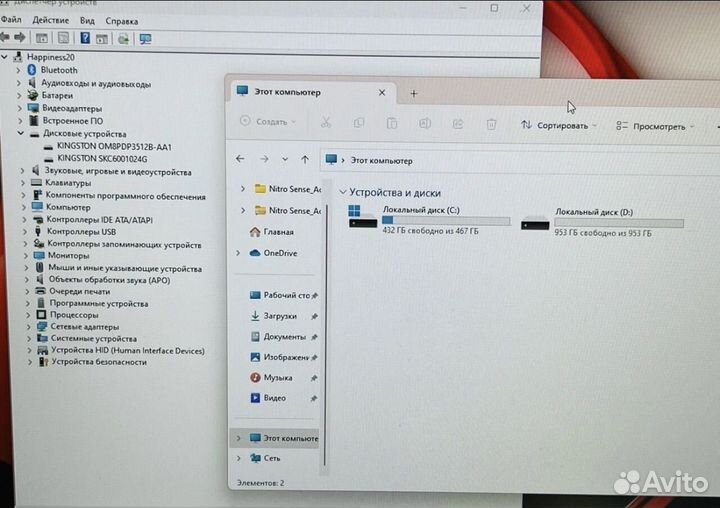
Task: Select Сеть in Explorer sidebar
Action: tap(265, 458)
